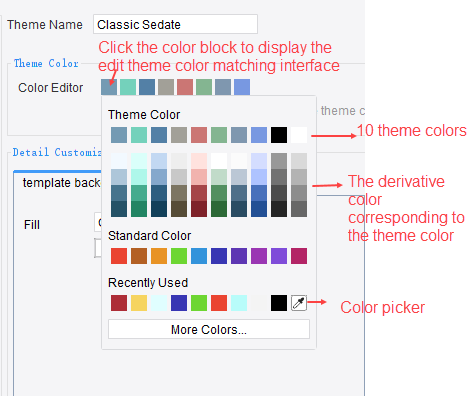The image size is (473, 396).
Task: Select magenta-purple in Standard Color
Action: click(x=259, y=256)
